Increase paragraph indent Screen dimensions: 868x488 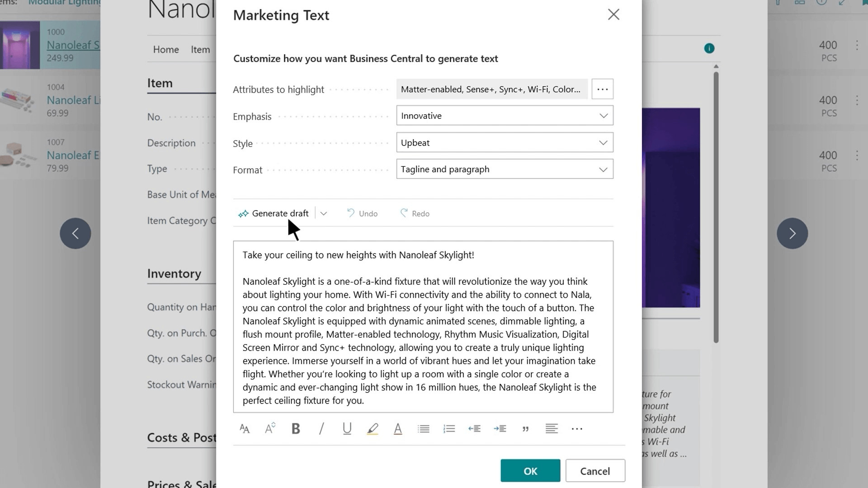click(500, 428)
